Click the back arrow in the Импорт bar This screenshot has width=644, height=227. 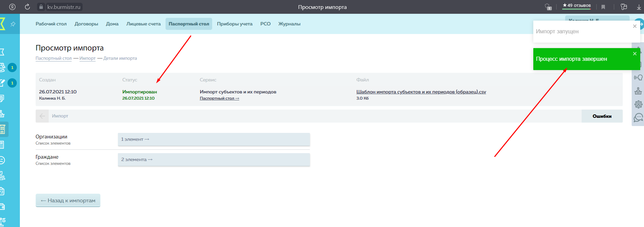(x=42, y=116)
